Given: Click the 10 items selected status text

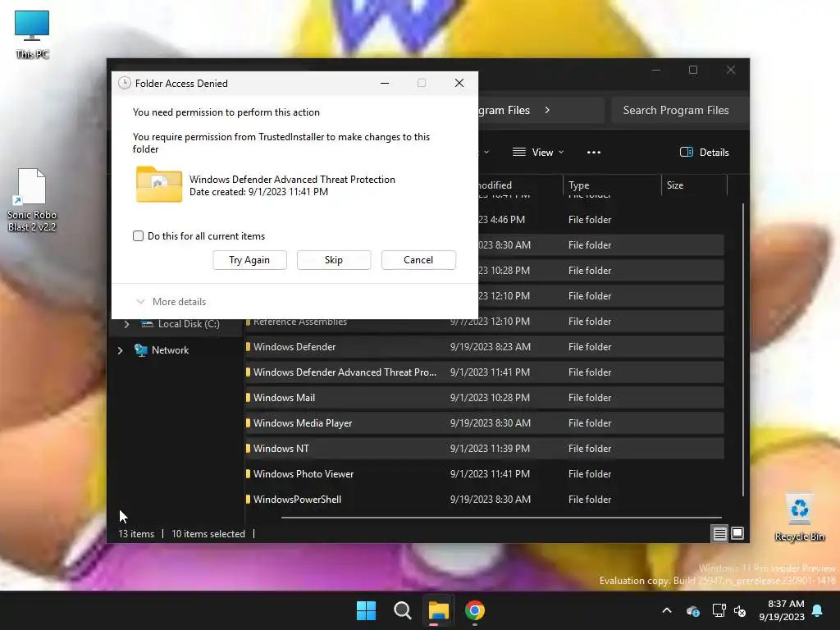Looking at the screenshot, I should tap(208, 534).
